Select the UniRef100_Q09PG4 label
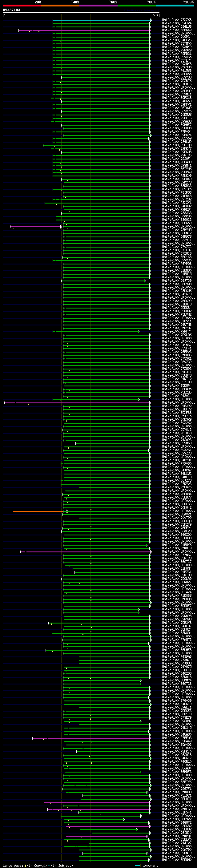 point(177,37)
